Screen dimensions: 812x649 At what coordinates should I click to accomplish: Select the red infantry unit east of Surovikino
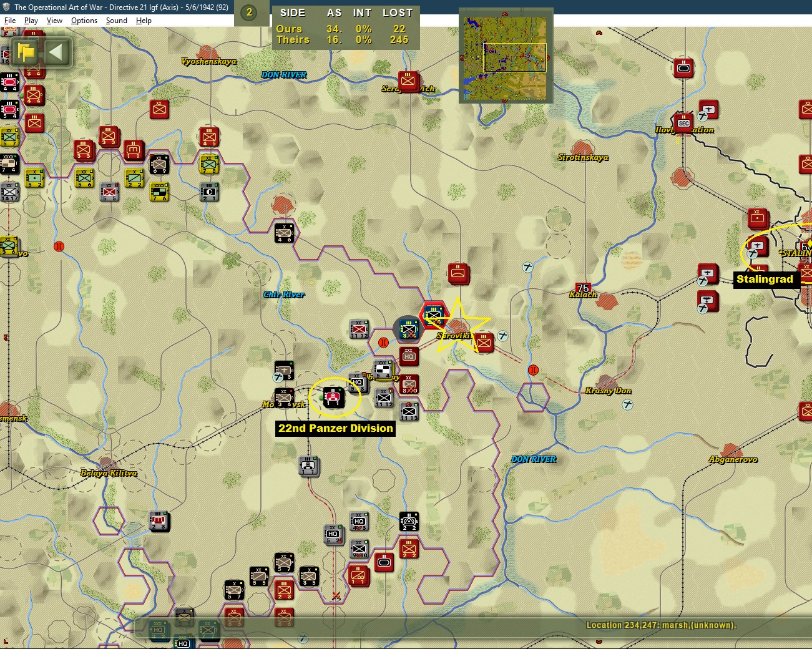point(484,341)
